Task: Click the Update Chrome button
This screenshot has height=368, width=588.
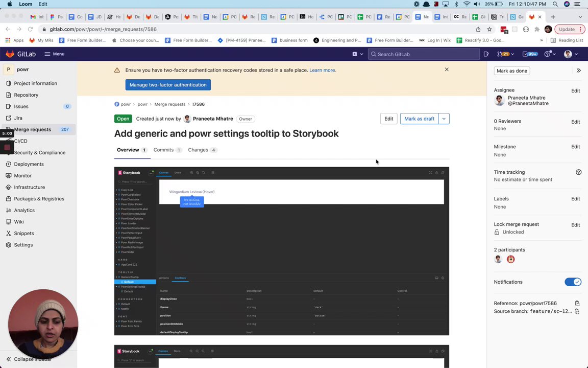Action: pyautogui.click(x=569, y=29)
